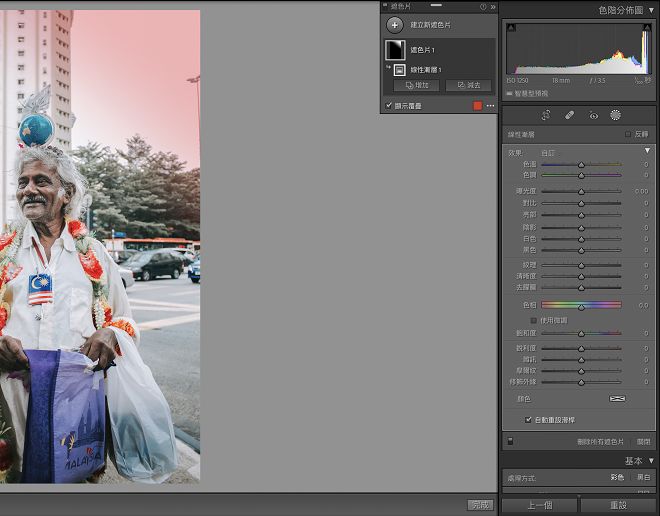Screen dimensions: 660x516
Task: Click the 重設 reset button
Action: [x=618, y=505]
